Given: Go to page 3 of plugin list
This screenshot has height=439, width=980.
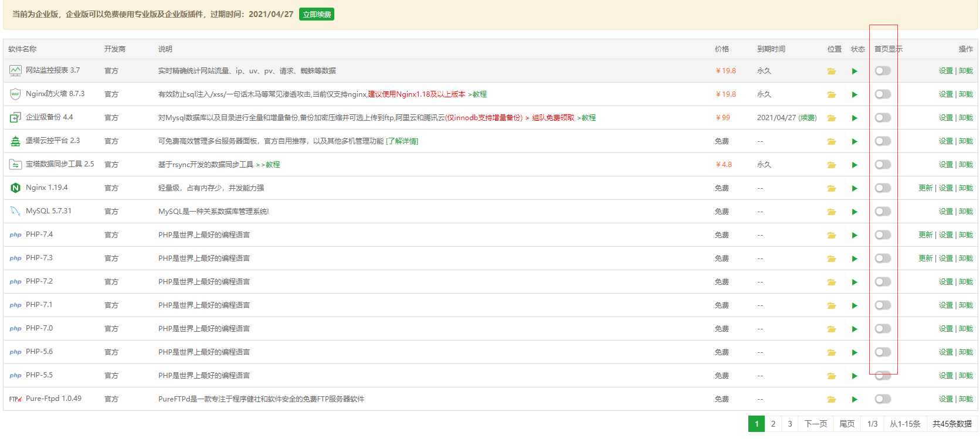Looking at the screenshot, I should (x=789, y=424).
